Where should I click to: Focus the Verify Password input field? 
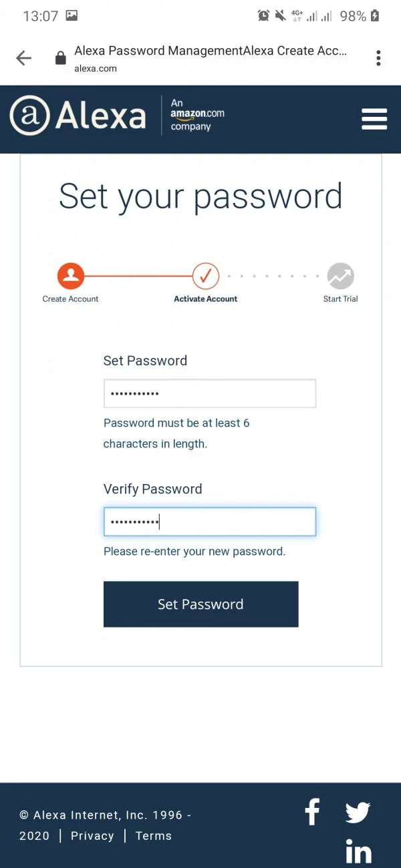coord(210,521)
